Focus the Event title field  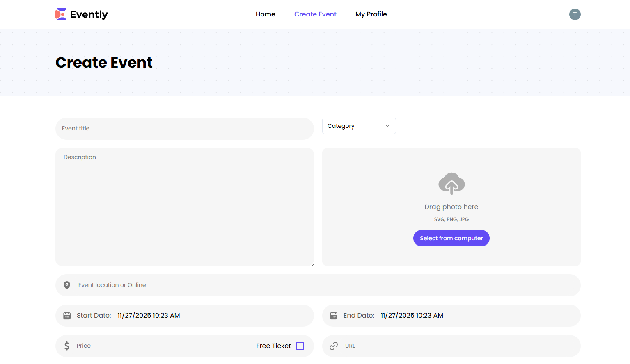(x=185, y=129)
